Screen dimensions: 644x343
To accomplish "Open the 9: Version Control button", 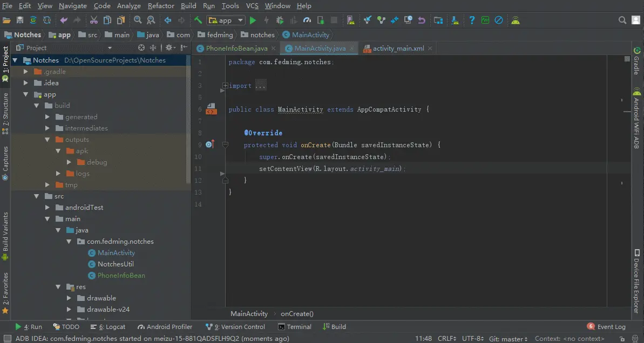I will click(235, 327).
